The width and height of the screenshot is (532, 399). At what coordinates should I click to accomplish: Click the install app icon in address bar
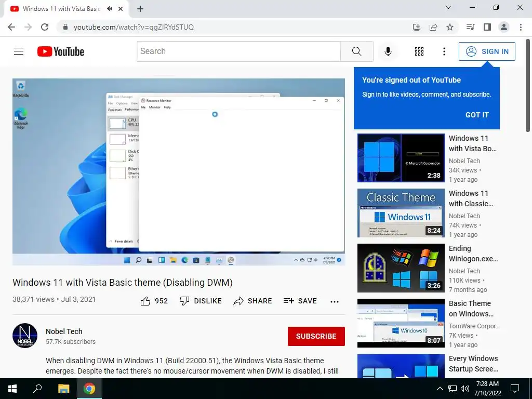click(x=416, y=27)
